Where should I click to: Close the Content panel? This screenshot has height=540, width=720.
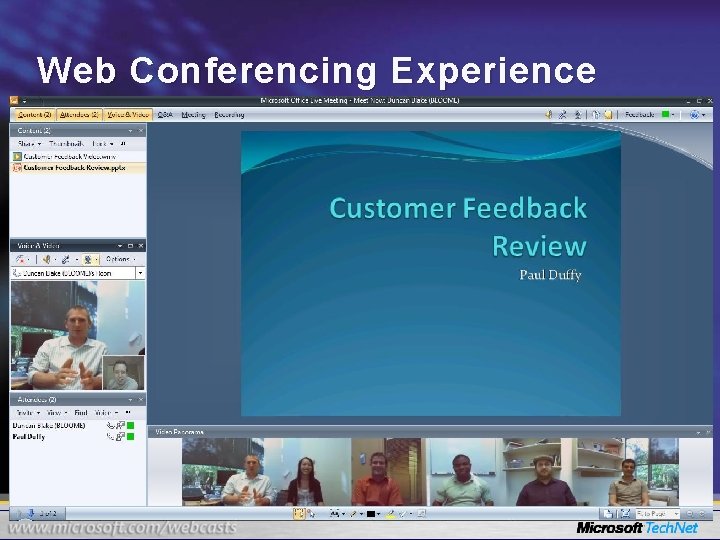[141, 131]
